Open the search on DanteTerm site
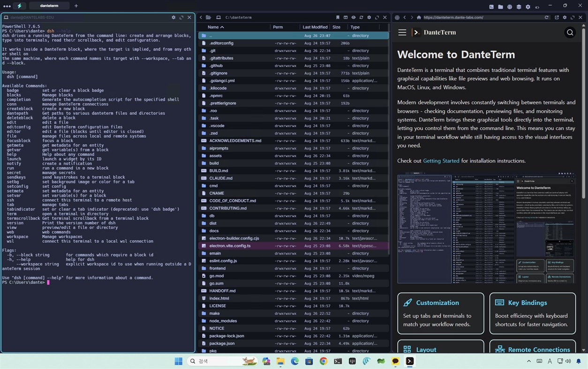 pyautogui.click(x=570, y=32)
